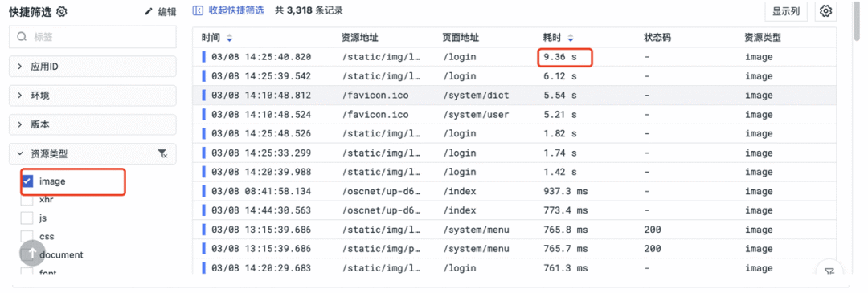Select the row timed 03/08 14:44:30.563
The width and height of the screenshot is (868, 293).
click(514, 210)
